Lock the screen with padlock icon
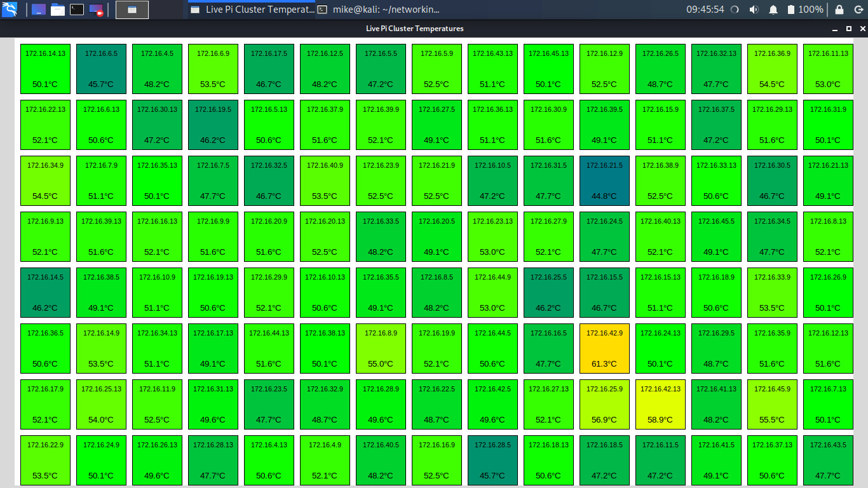 coord(839,10)
